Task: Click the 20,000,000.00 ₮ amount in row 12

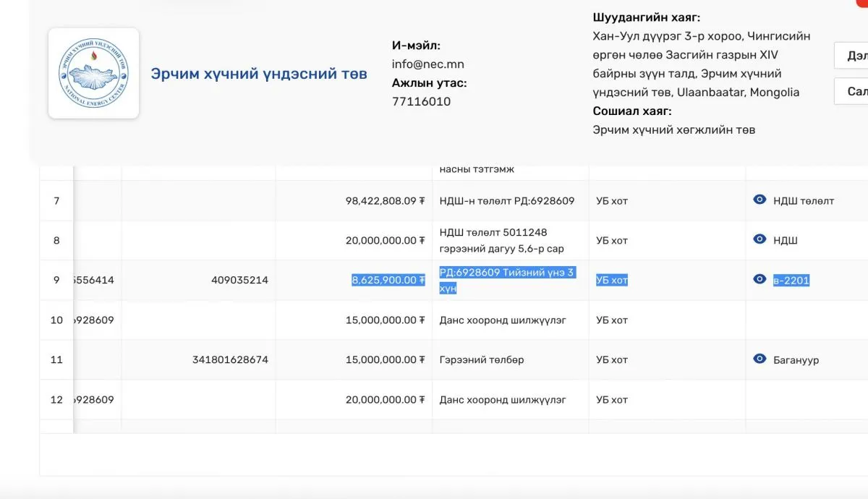Action: coord(385,400)
